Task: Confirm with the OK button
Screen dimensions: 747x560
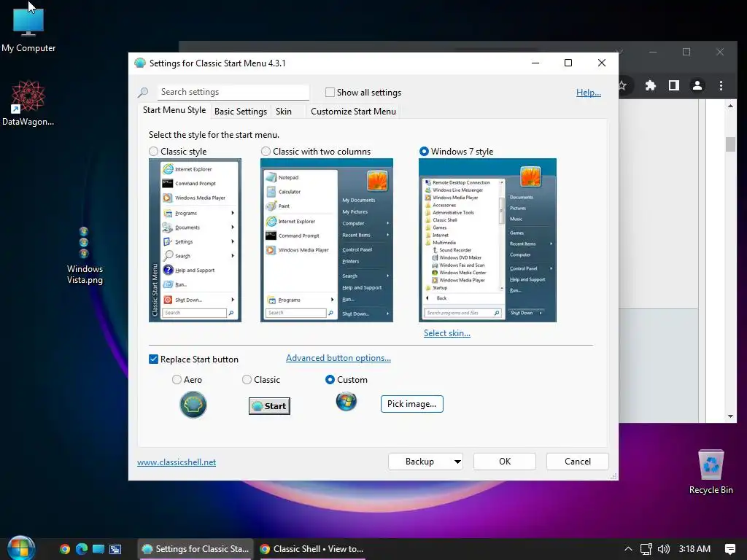Action: pyautogui.click(x=505, y=462)
